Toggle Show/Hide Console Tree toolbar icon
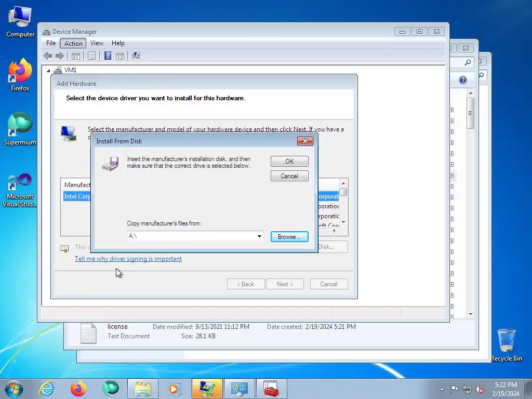The height and width of the screenshot is (399, 532). coord(76,56)
